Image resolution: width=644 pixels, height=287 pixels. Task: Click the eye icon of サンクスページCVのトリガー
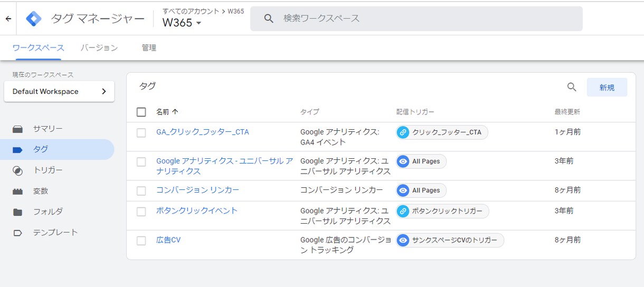point(403,240)
